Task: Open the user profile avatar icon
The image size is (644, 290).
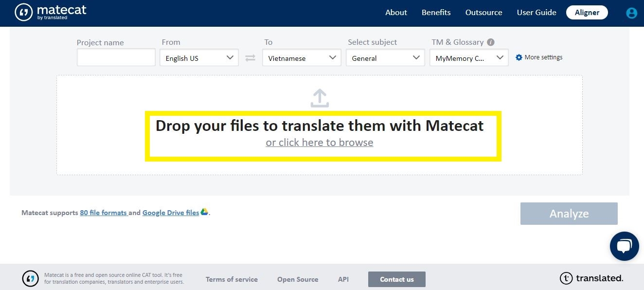Action: [631, 13]
